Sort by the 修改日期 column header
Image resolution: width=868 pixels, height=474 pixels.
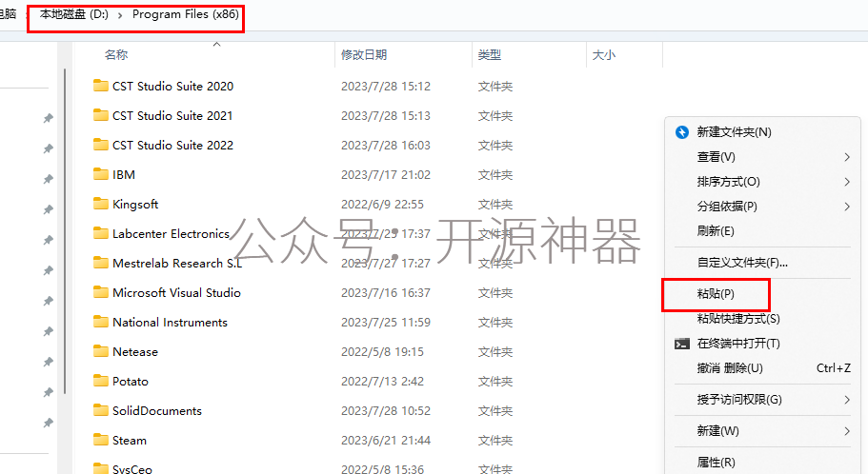point(364,55)
